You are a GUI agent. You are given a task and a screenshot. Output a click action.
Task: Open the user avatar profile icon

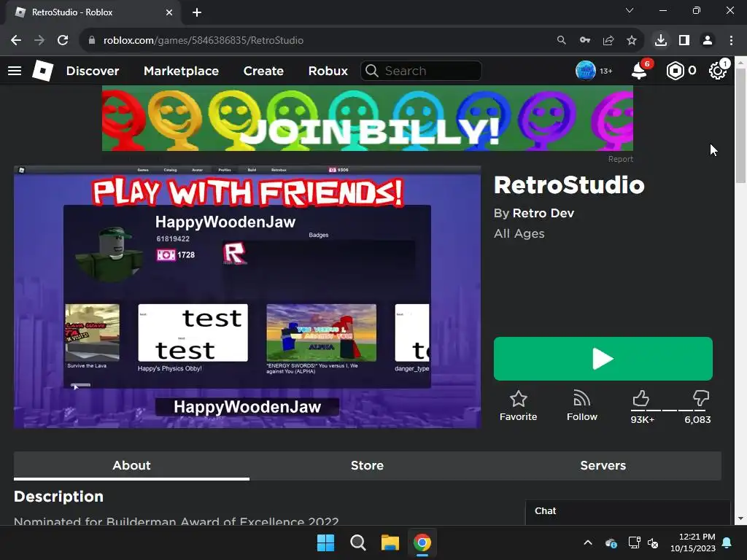(x=586, y=71)
